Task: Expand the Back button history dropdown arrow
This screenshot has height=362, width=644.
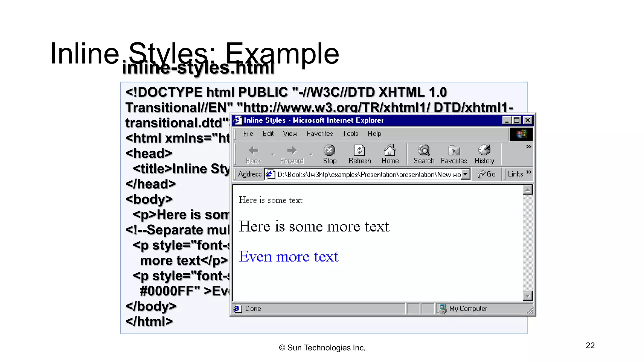Action: pyautogui.click(x=273, y=155)
